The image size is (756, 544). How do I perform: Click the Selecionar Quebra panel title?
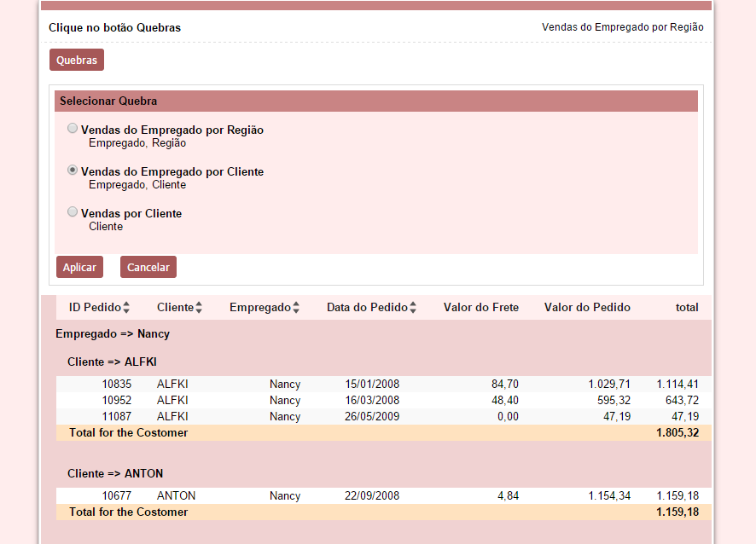click(x=108, y=101)
